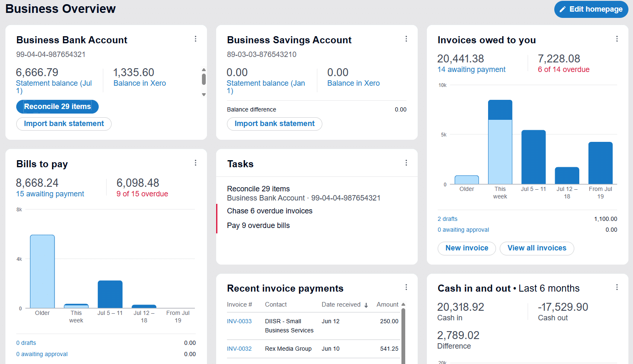The width and height of the screenshot is (633, 364).
Task: Click This week bar in Invoices chart
Action: 500,142
